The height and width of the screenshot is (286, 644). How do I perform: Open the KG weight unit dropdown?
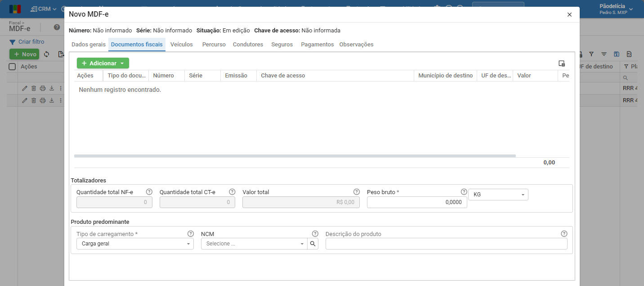tap(498, 195)
